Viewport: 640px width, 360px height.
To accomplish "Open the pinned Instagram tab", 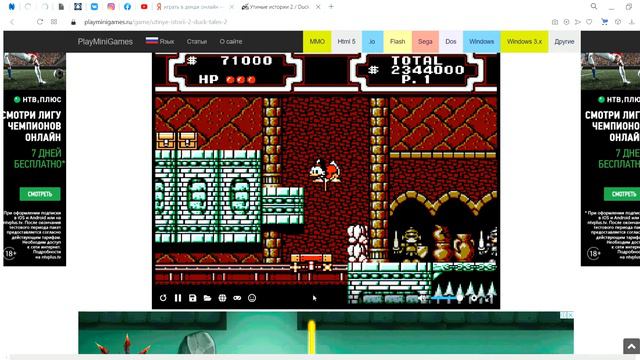I will (x=111, y=7).
